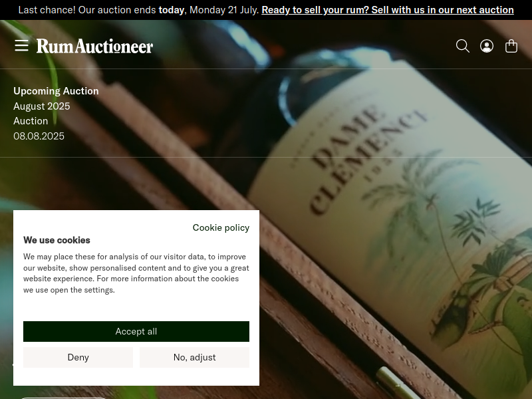View the shopping bag icon
Image resolution: width=532 pixels, height=399 pixels.
(511, 46)
